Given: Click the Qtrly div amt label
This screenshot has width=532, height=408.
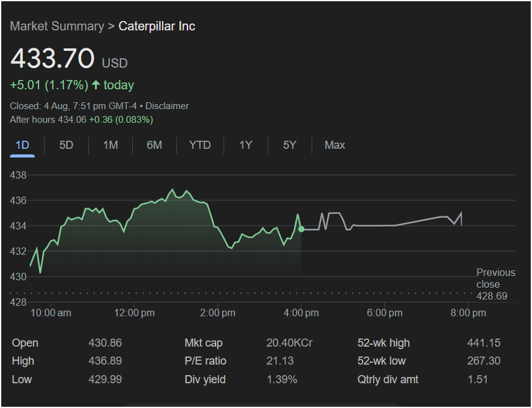Looking at the screenshot, I should tap(388, 379).
